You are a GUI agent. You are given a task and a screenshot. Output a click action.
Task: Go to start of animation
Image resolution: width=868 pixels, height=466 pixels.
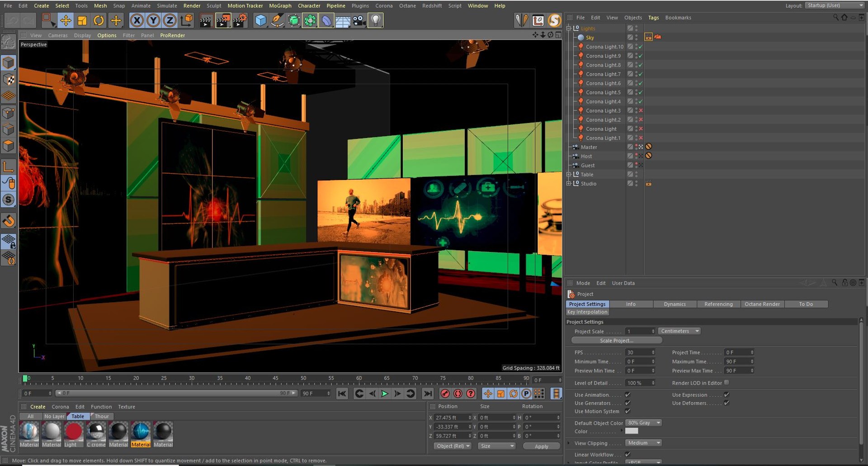pyautogui.click(x=342, y=394)
